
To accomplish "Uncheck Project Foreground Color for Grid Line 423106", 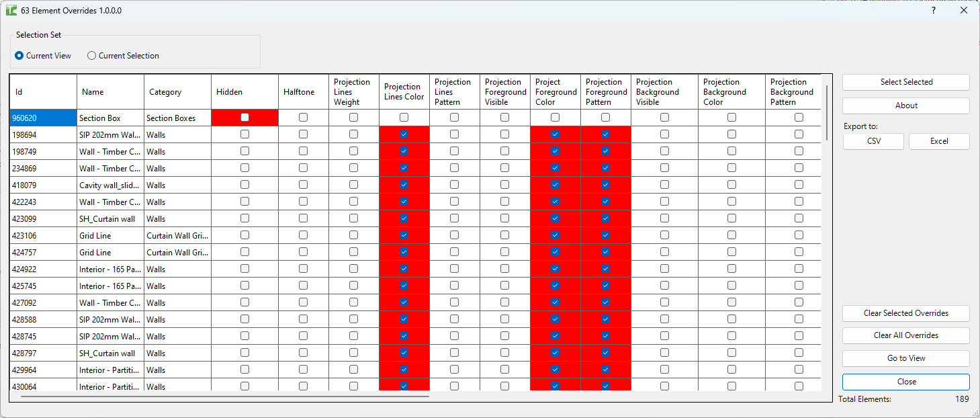I will (x=555, y=235).
